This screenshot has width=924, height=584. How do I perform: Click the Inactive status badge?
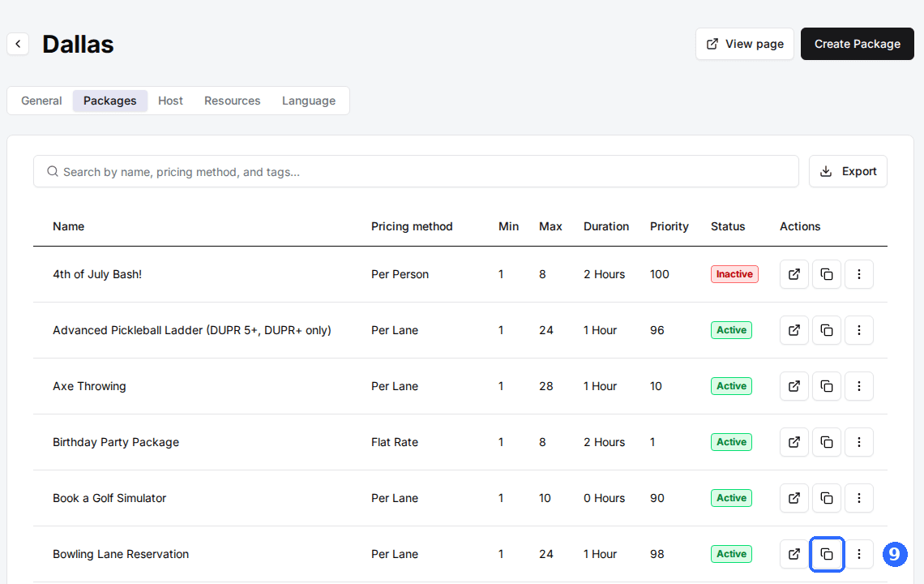point(734,274)
